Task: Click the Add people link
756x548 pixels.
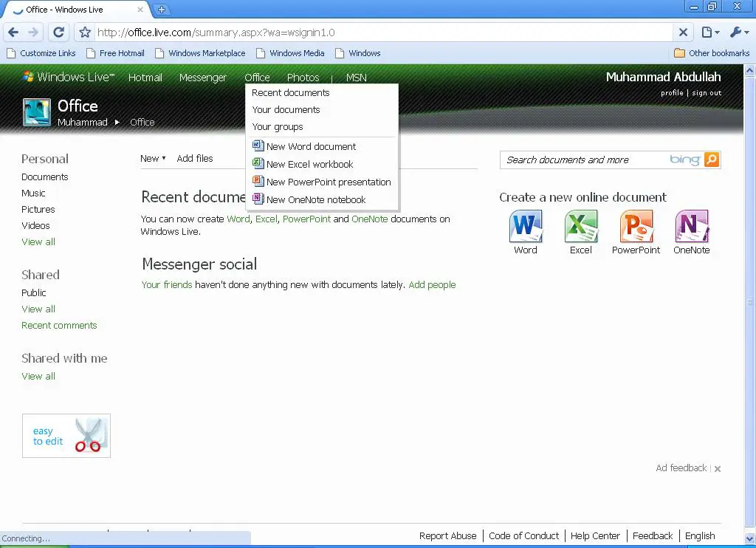Action: click(432, 284)
